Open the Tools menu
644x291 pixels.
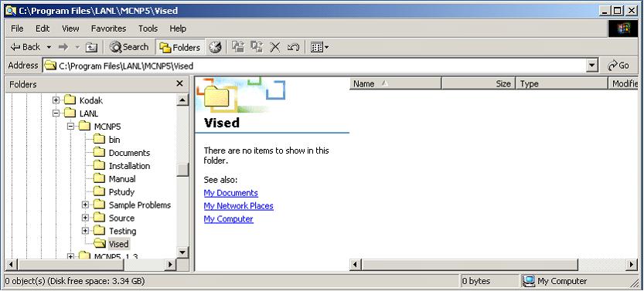click(148, 29)
